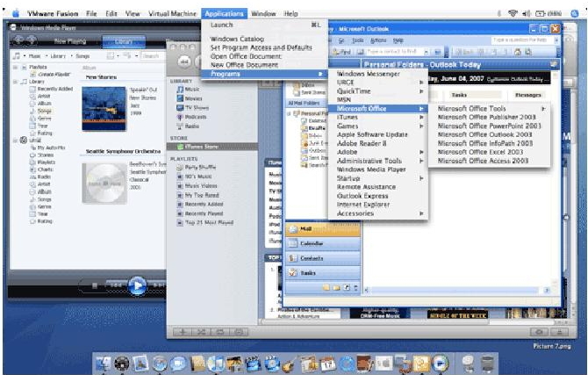Click the Contacts button in Outlook navigation pane
The image size is (588, 375).
(x=323, y=258)
